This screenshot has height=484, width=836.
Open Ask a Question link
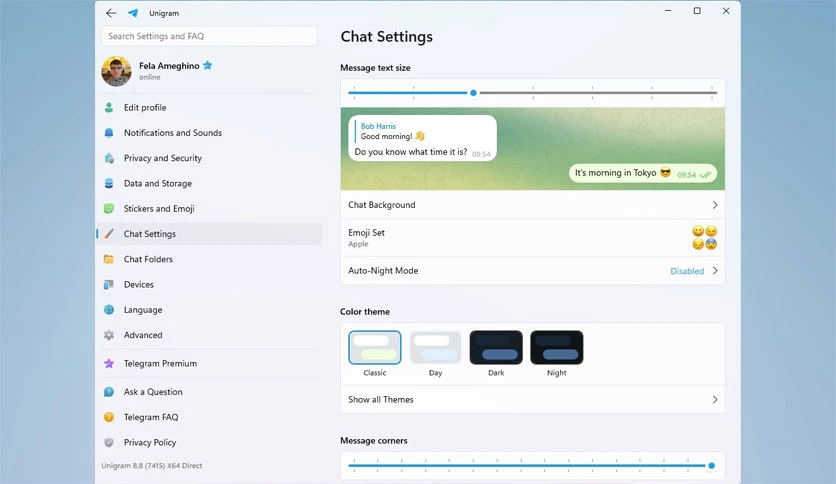coord(210,392)
